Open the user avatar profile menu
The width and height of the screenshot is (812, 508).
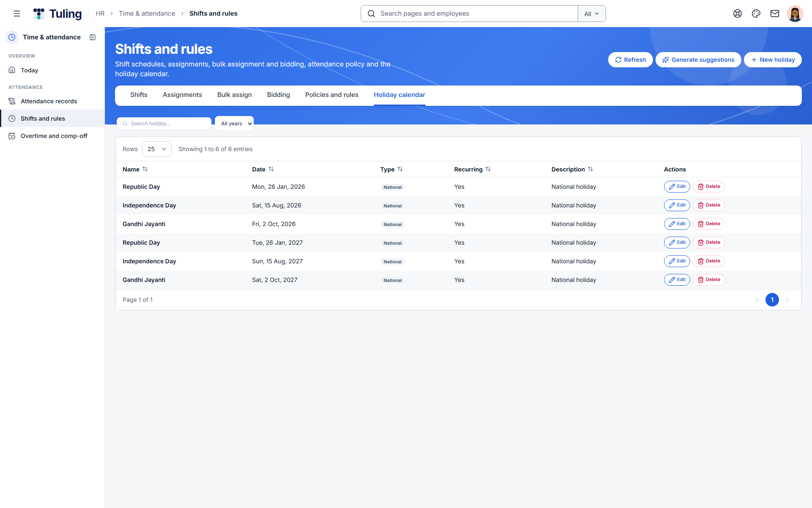[x=795, y=14]
